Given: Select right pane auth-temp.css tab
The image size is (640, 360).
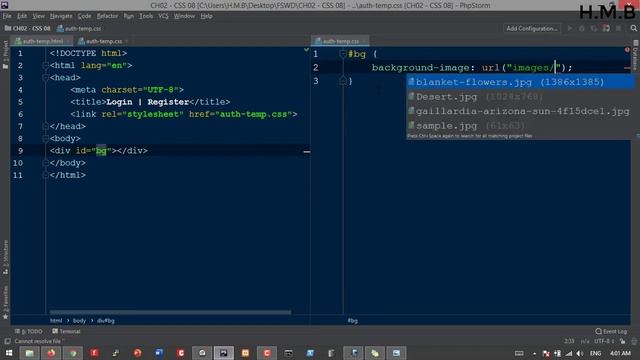Looking at the screenshot, I should coord(340,41).
